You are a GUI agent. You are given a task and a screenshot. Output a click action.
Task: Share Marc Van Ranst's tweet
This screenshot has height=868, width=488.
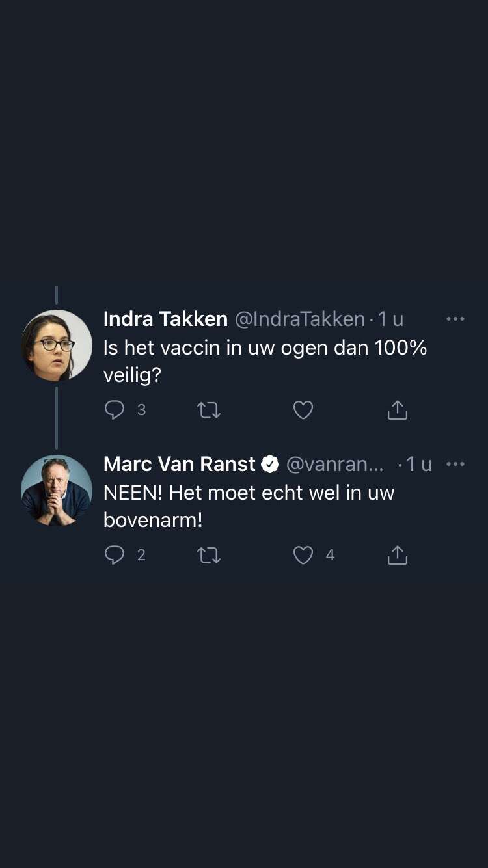(x=397, y=555)
